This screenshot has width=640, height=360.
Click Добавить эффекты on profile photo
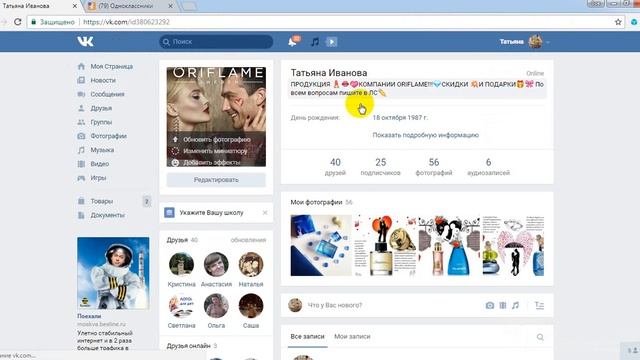(x=211, y=162)
